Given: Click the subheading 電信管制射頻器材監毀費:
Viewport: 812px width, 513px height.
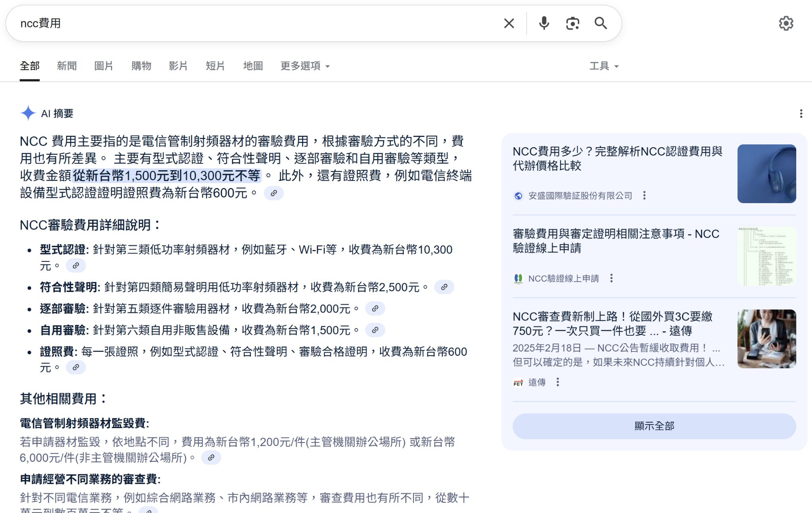Looking at the screenshot, I should (x=84, y=423).
